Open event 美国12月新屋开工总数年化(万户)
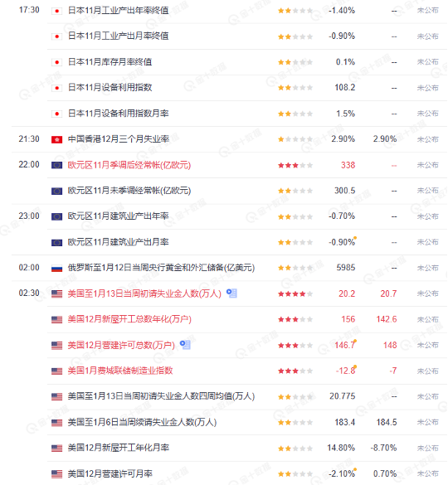The height and width of the screenshot is (485, 448). (x=129, y=319)
